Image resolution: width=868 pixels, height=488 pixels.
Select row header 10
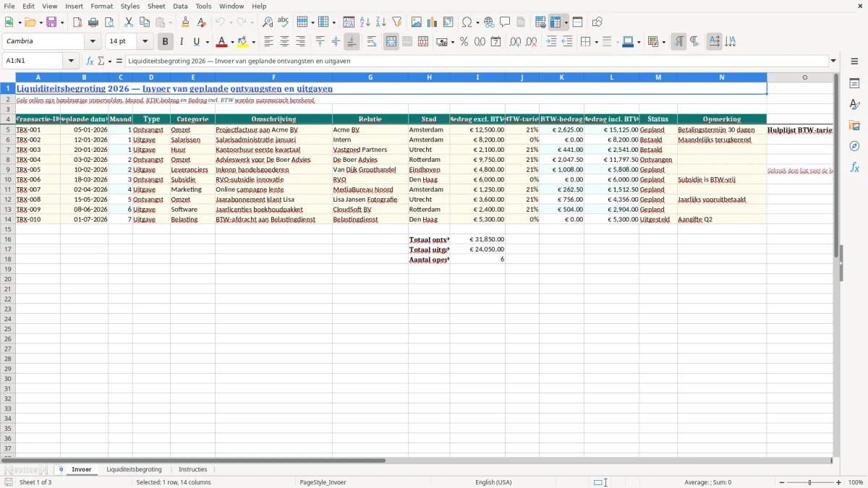7,179
